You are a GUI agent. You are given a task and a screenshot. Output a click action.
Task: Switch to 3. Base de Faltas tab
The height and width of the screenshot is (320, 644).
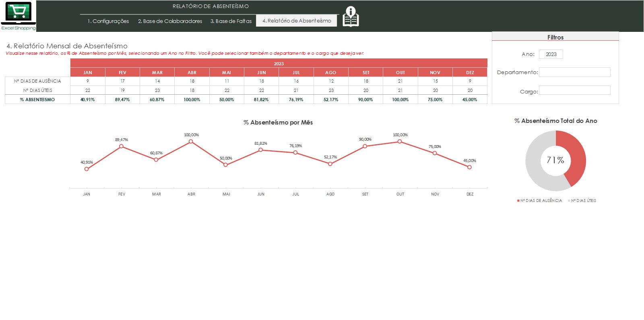pos(231,21)
